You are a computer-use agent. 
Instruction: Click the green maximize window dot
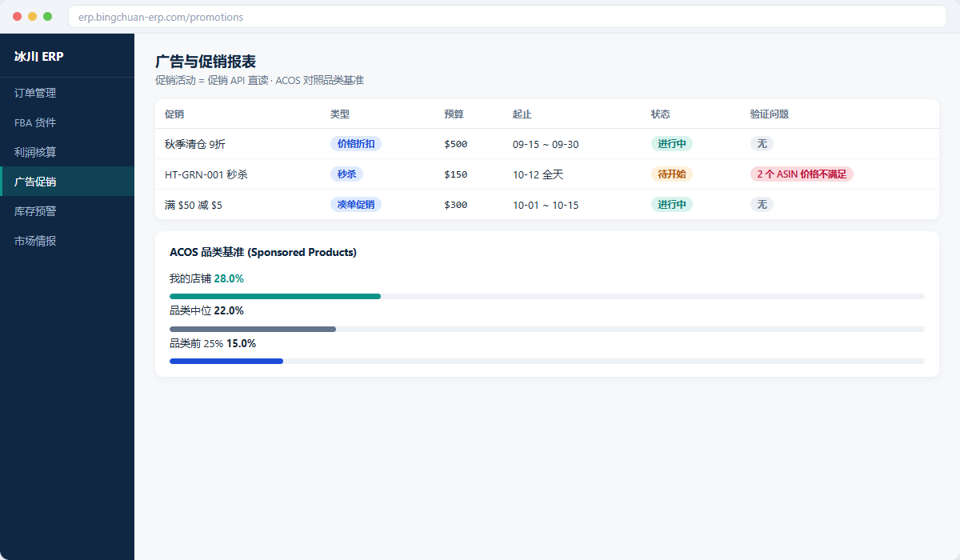coord(48,16)
